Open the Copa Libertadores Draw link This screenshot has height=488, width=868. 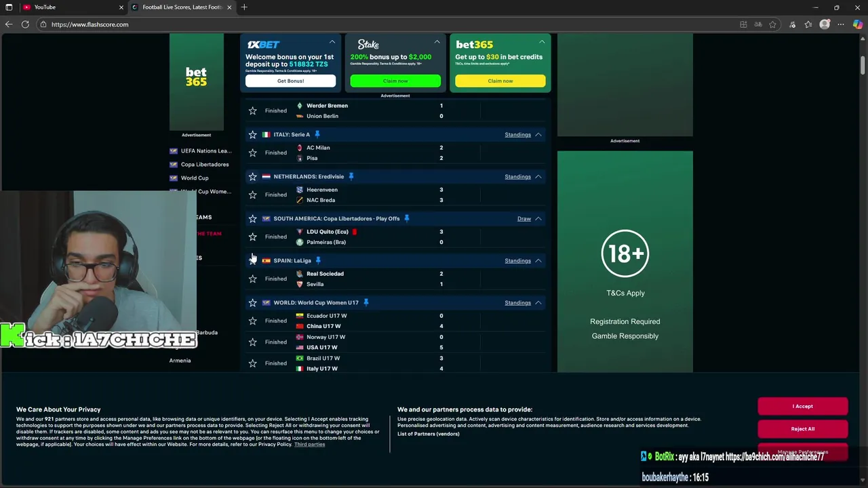(524, 219)
